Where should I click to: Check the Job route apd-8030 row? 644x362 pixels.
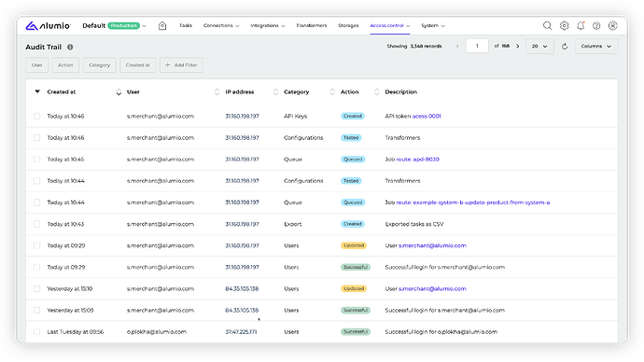[x=37, y=160]
